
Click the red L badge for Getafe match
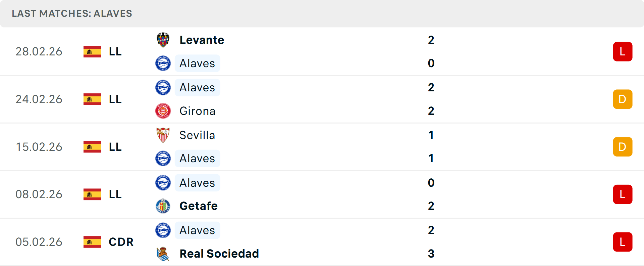tap(623, 194)
